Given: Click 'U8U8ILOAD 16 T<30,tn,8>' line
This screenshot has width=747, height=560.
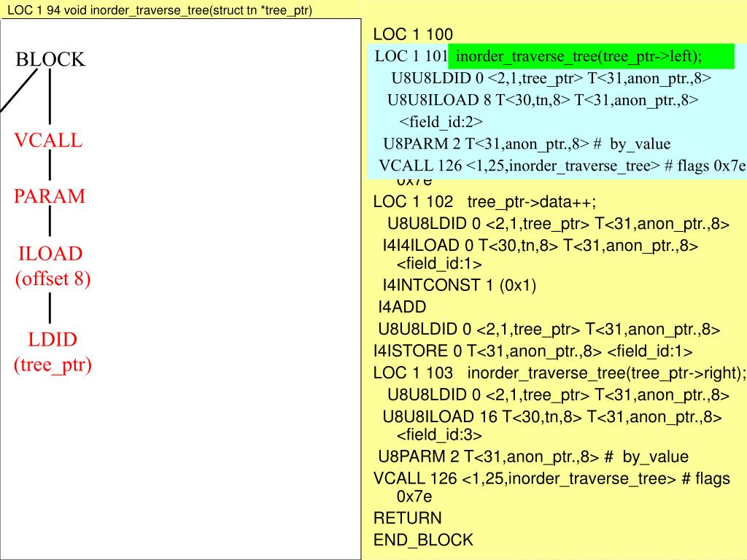Looking at the screenshot, I should click(x=551, y=417).
